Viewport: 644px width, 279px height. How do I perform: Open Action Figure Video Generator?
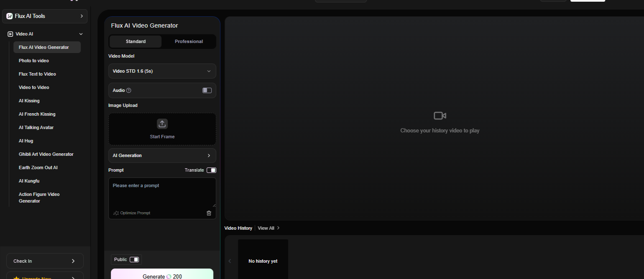(39, 198)
